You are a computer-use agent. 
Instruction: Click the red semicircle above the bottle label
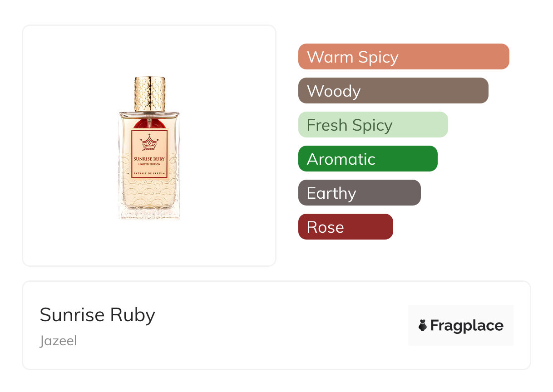click(x=149, y=124)
